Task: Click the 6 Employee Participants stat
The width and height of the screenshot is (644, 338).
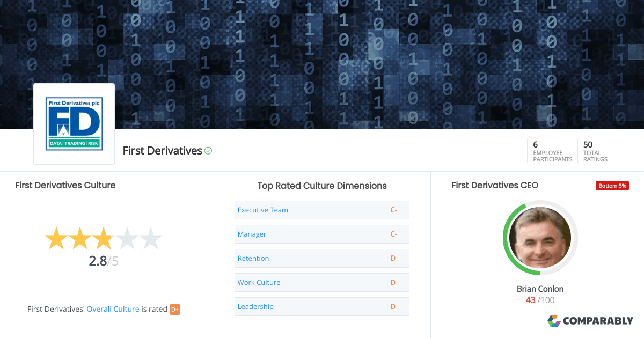Action: (x=552, y=151)
